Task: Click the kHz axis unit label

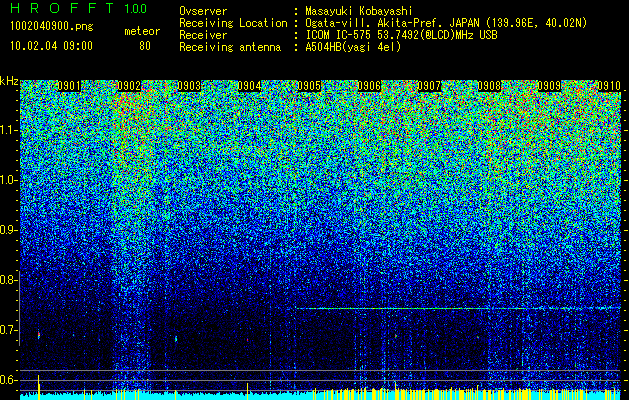Action: tap(9, 81)
